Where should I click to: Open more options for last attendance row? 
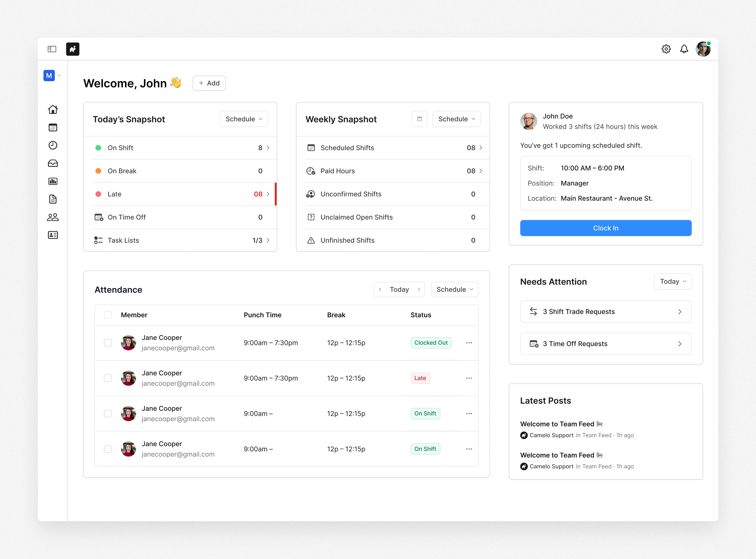[x=469, y=449]
